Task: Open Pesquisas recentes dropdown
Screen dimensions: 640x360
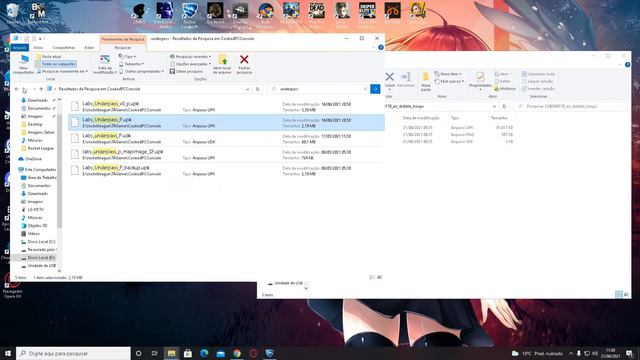Action: [190, 57]
